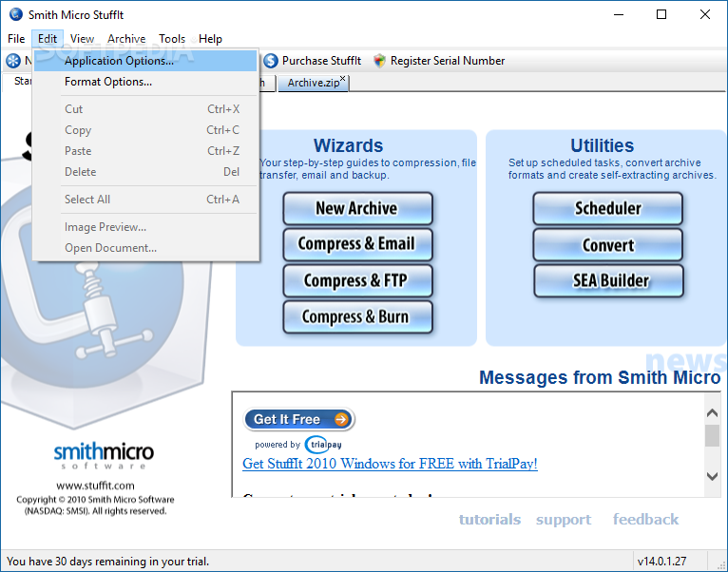Choose Application Options... from Edit menu
728x572 pixels.
(145, 61)
